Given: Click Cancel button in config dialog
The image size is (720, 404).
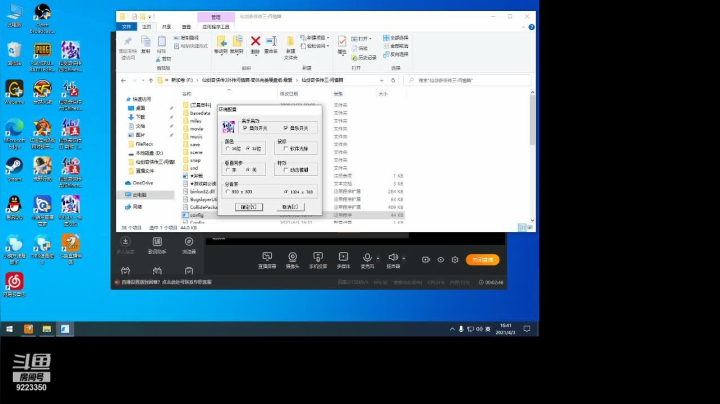Looking at the screenshot, I should (290, 207).
